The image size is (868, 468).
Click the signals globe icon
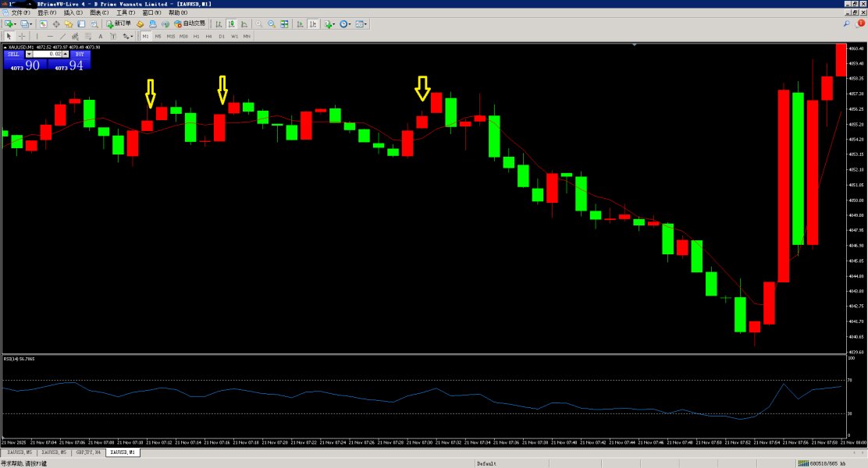pyautogui.click(x=165, y=24)
